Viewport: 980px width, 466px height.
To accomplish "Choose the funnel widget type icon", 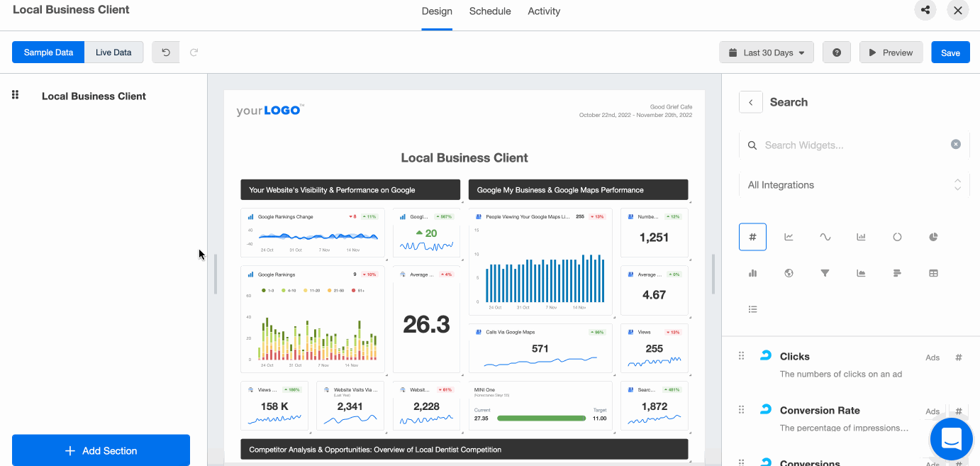I will [x=825, y=273].
